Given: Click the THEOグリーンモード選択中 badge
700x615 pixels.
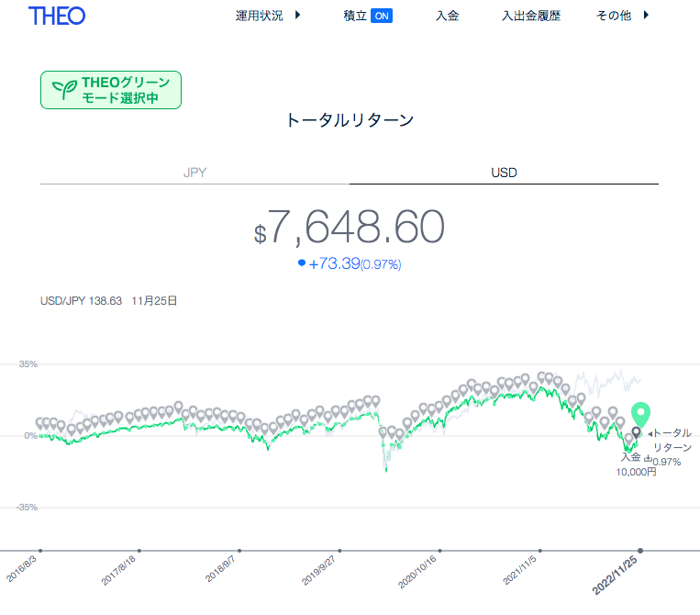Looking at the screenshot, I should coord(111,90).
